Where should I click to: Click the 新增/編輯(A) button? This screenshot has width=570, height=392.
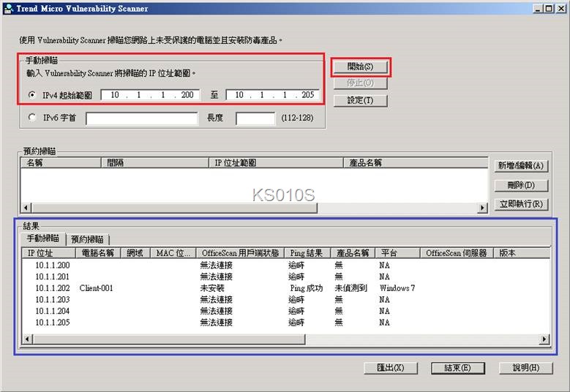click(521, 166)
